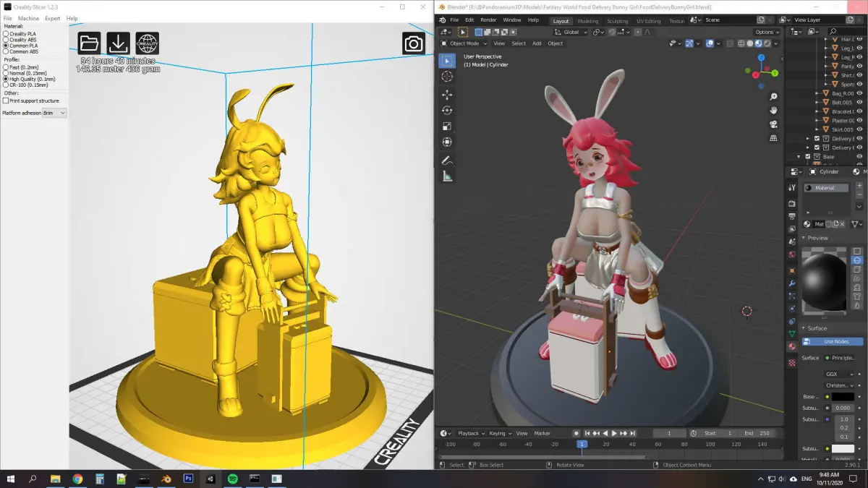
Task: Select the Cursor tool in Blender
Action: click(x=447, y=77)
